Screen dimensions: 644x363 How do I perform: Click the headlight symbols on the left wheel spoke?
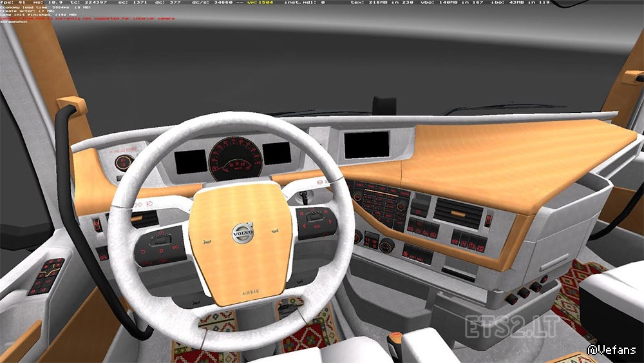click(x=144, y=204)
